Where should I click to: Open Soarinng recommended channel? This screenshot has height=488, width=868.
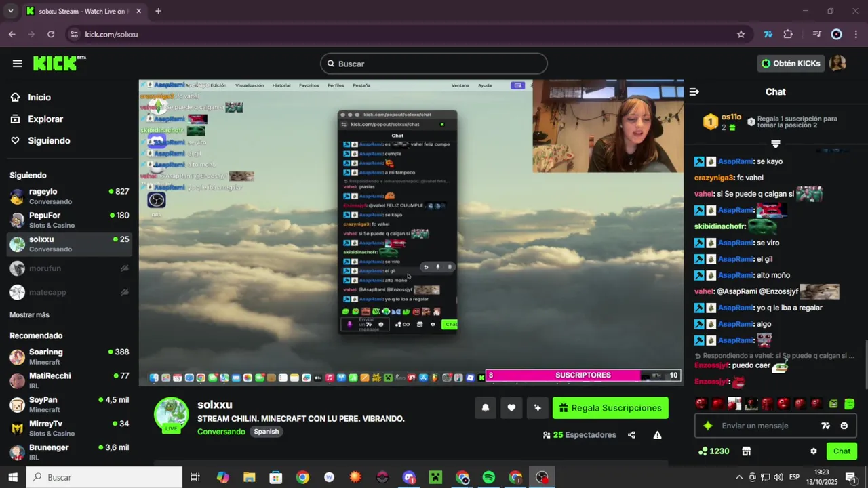tap(69, 357)
